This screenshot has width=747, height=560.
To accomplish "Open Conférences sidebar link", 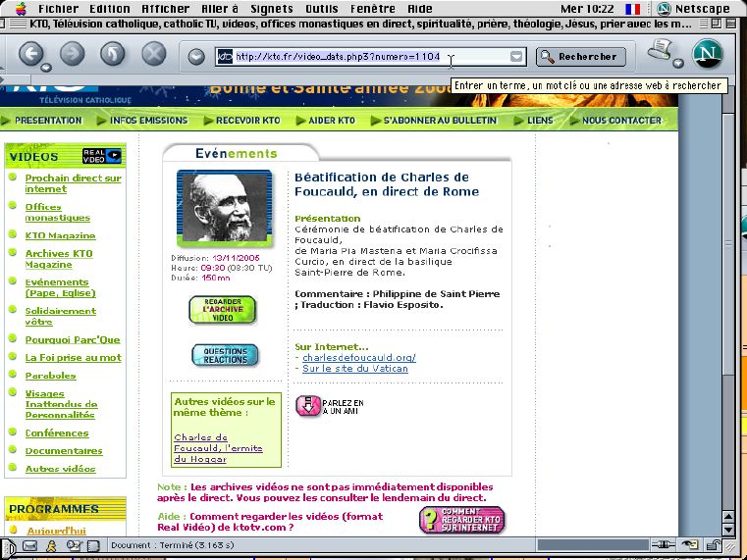I will coord(57,433).
